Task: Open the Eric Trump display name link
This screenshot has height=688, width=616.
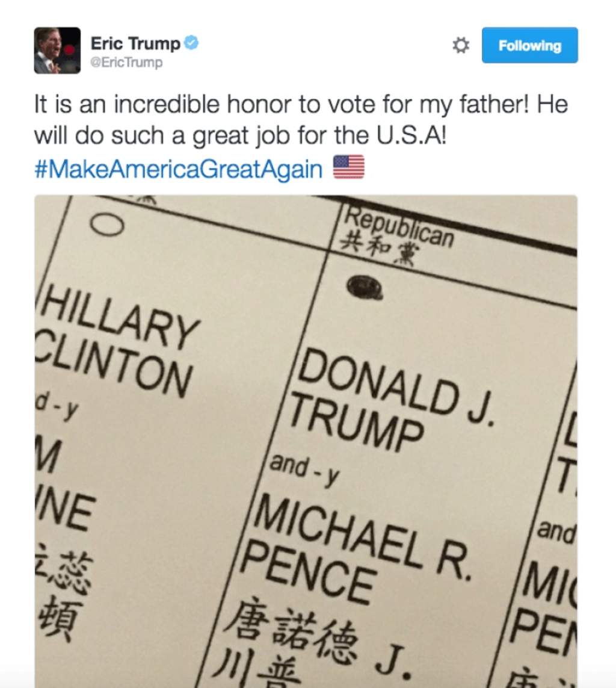Action: click(135, 44)
